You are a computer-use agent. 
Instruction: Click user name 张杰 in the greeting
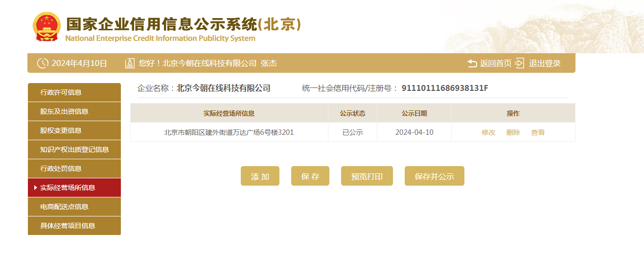tap(269, 63)
